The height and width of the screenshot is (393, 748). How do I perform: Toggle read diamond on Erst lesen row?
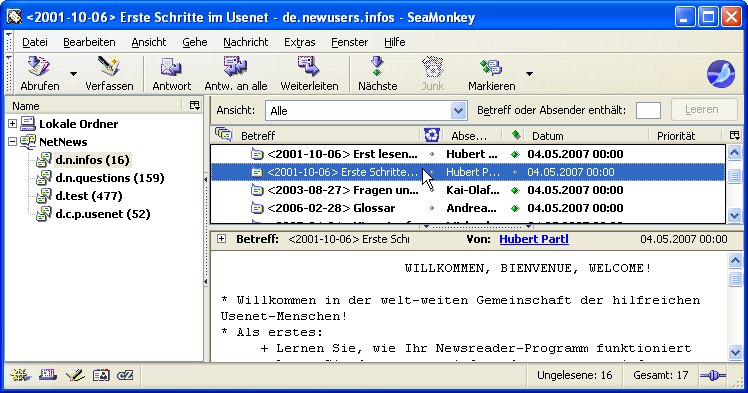(515, 154)
